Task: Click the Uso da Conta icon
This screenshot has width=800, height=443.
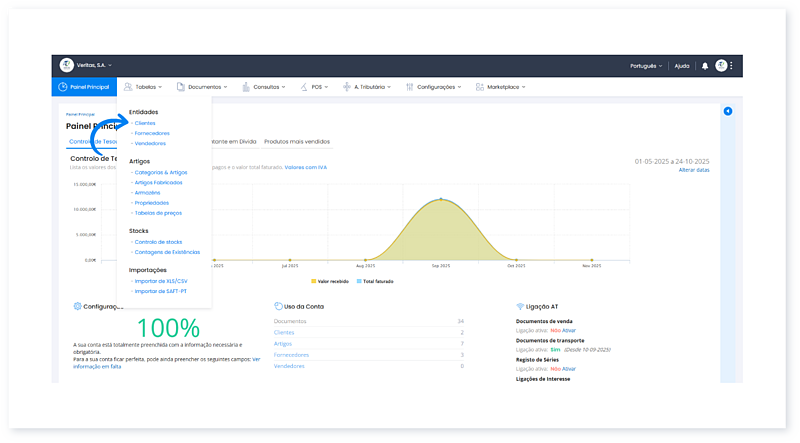Action: 277,306
